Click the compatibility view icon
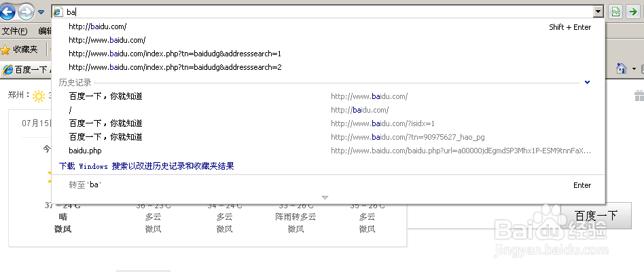 [x=615, y=12]
